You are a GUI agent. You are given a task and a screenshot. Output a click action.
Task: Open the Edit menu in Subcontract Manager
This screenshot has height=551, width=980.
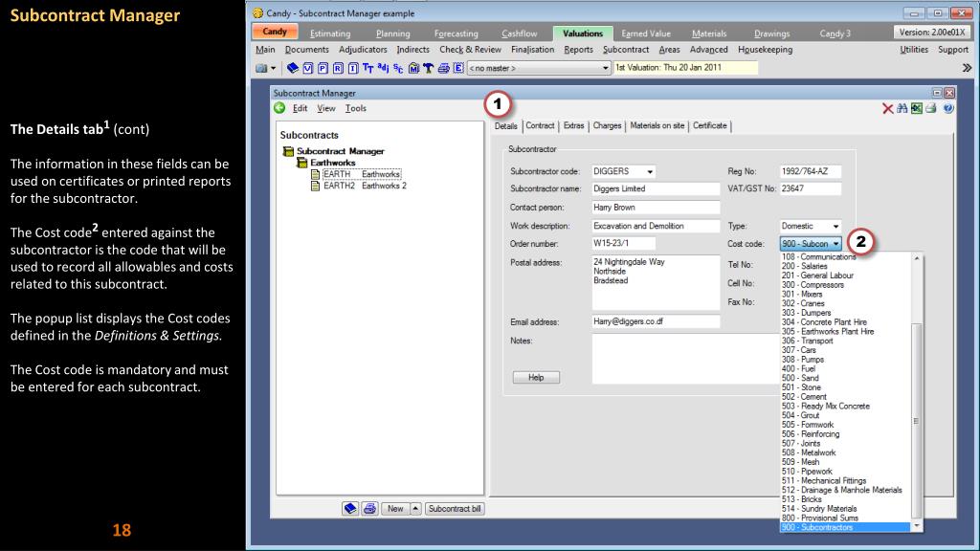click(300, 108)
